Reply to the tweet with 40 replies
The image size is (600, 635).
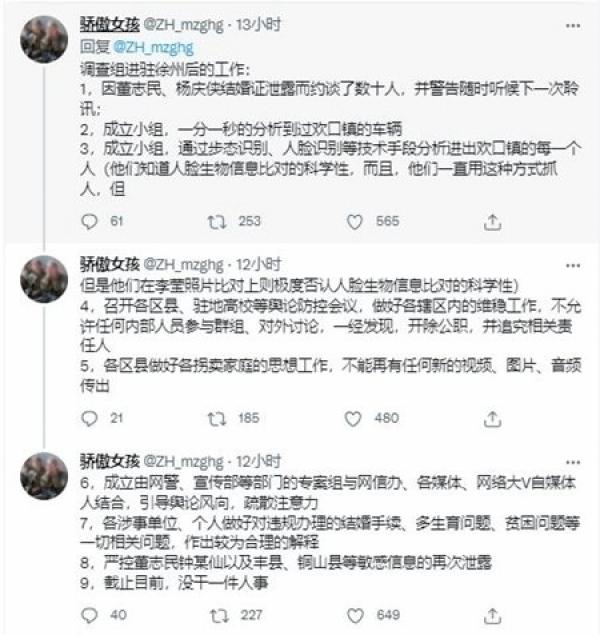coord(89,614)
